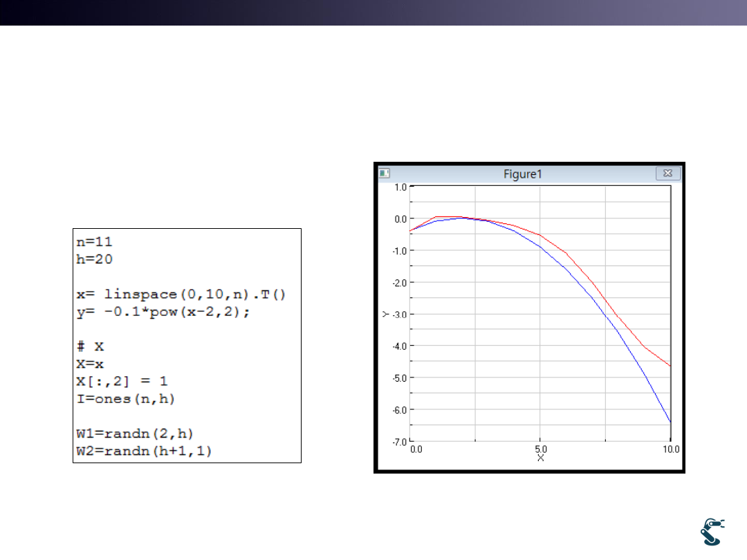Click the X[:,2] = 1 code line

tap(122, 382)
